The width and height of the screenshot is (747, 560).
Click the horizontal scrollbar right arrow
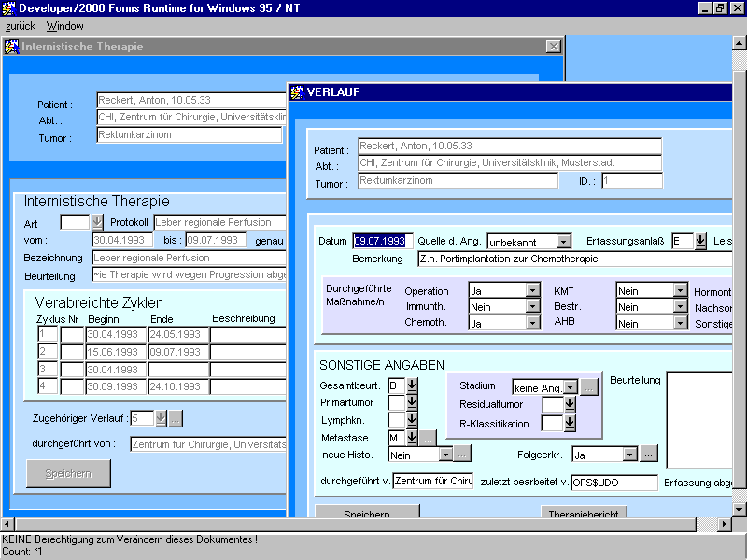[725, 525]
